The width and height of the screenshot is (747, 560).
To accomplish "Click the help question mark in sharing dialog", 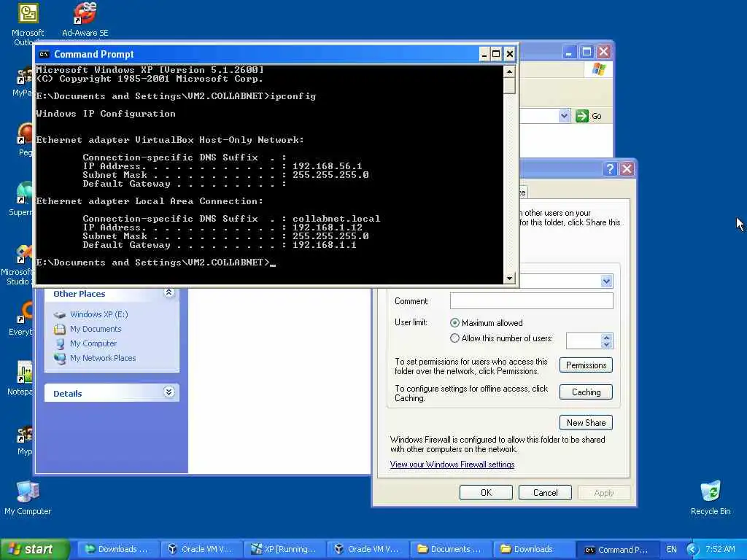I will pyautogui.click(x=610, y=169).
